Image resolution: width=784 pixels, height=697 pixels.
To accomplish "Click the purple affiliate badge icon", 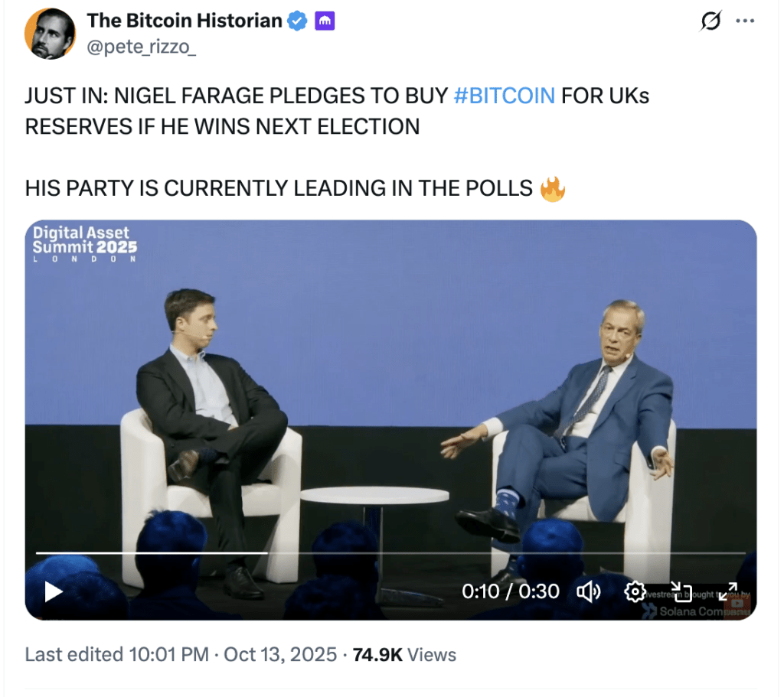I will [x=325, y=21].
